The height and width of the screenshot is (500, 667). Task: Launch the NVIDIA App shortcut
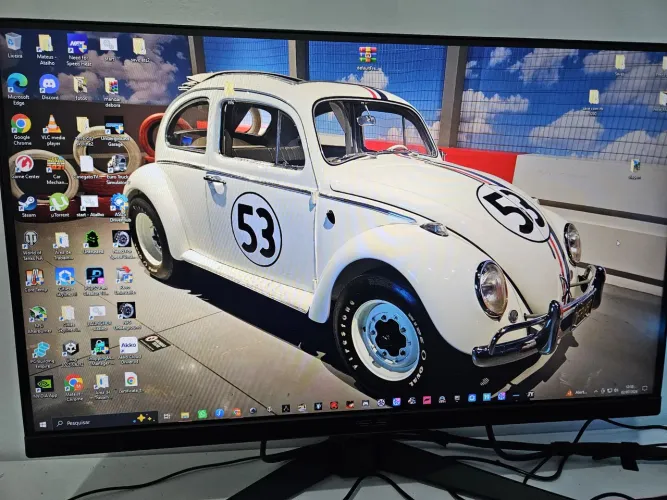click(x=44, y=386)
